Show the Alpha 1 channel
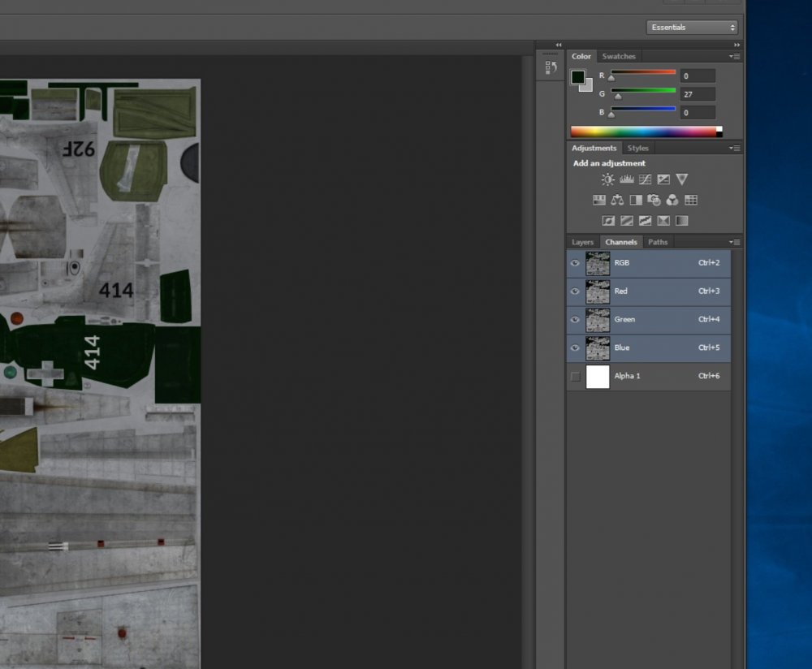Screen dimensions: 812x669 tap(576, 377)
